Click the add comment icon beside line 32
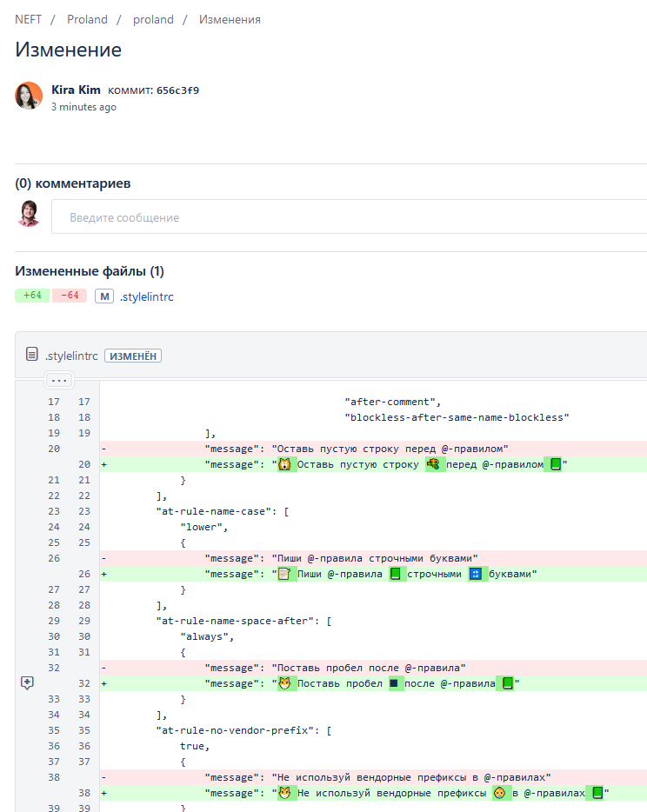Image resolution: width=647 pixels, height=812 pixels. pyautogui.click(x=27, y=683)
